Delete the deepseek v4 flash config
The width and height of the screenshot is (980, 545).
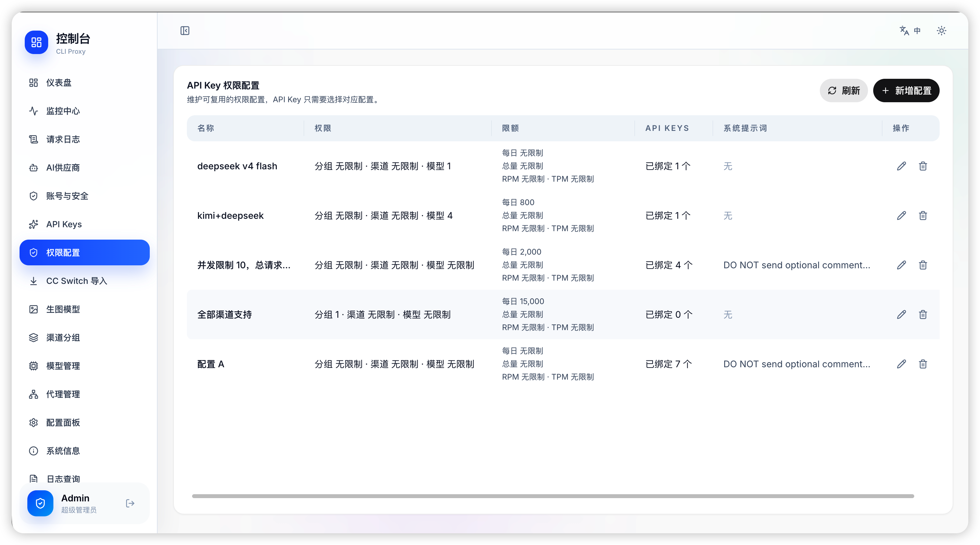click(923, 166)
